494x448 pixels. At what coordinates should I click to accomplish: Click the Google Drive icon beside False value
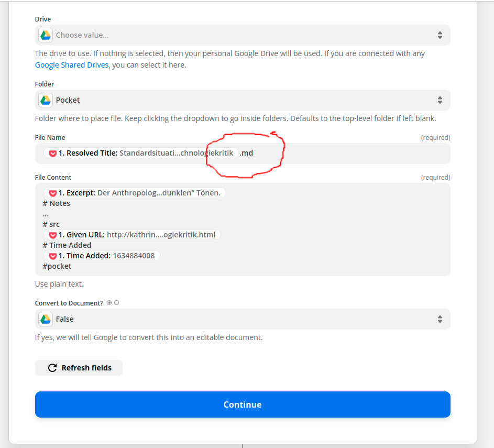click(x=46, y=319)
